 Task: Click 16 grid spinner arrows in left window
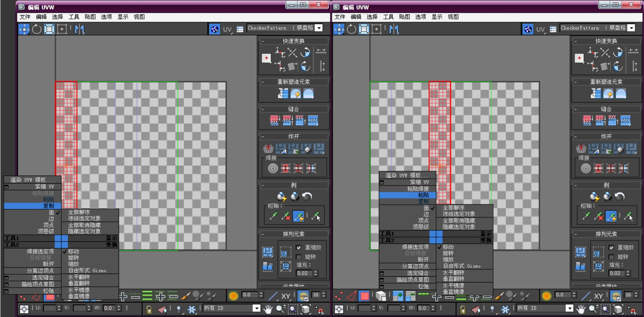click(x=324, y=295)
